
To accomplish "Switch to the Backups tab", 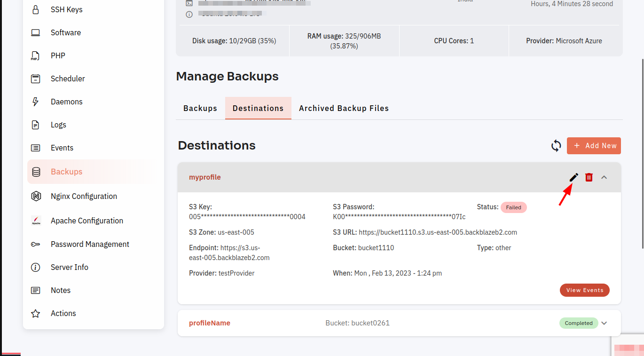I will coord(200,108).
